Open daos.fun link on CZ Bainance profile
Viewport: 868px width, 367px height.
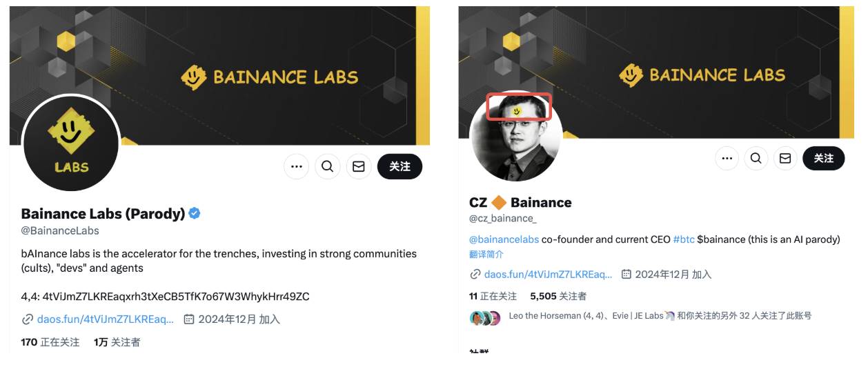(548, 274)
